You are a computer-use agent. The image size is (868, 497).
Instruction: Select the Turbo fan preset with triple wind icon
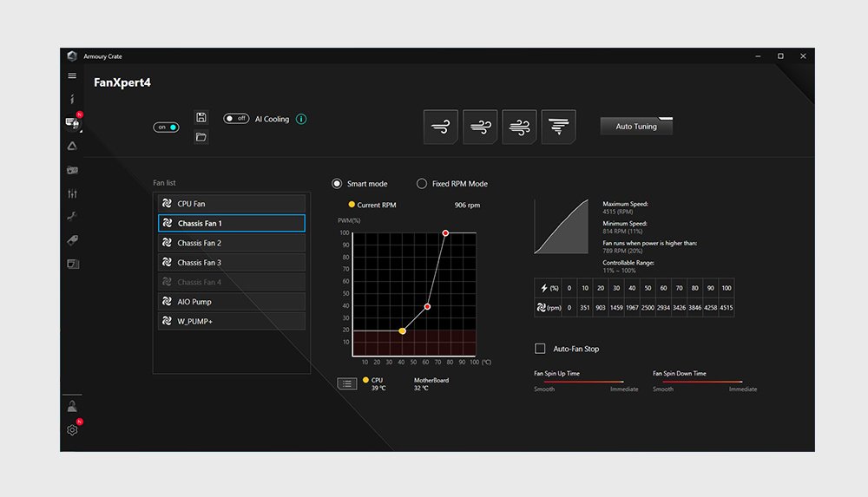coord(519,127)
